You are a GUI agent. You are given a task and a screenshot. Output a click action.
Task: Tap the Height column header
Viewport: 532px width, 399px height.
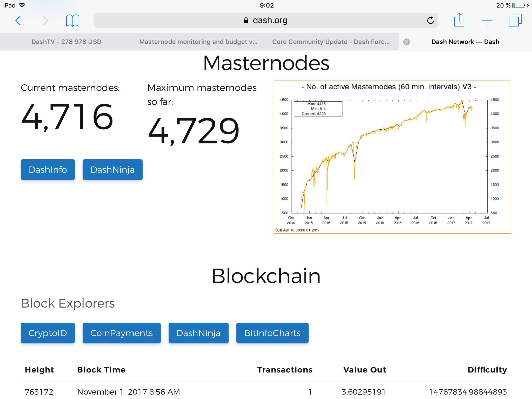(x=39, y=370)
